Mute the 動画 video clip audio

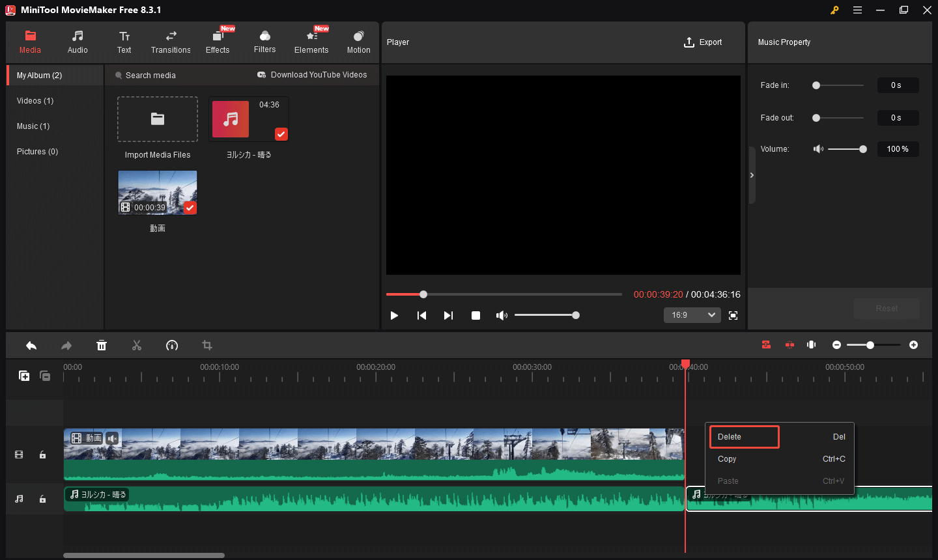click(x=113, y=438)
